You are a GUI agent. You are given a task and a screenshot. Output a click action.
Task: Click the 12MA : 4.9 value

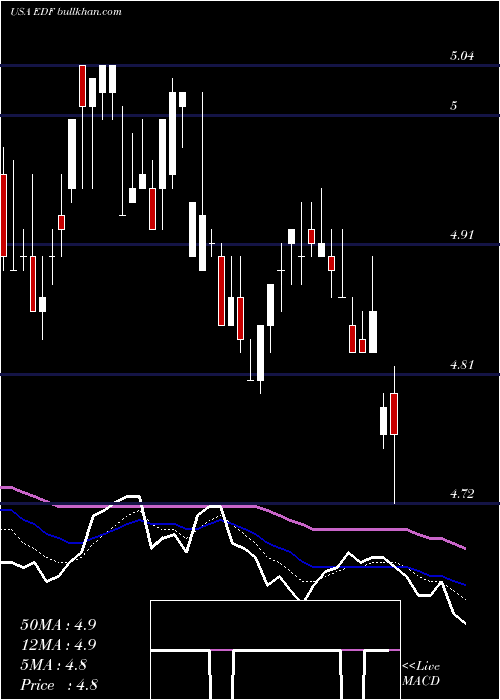click(58, 645)
